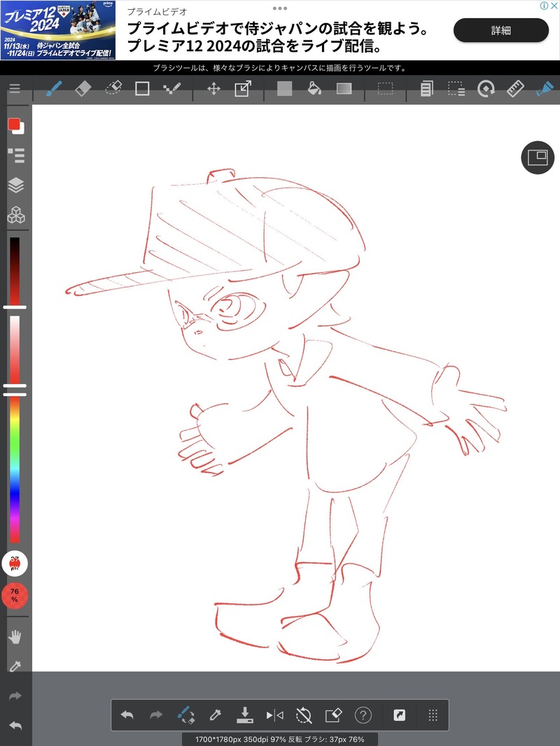Tap the sidebar redo arrow
The width and height of the screenshot is (560, 746).
click(15, 696)
